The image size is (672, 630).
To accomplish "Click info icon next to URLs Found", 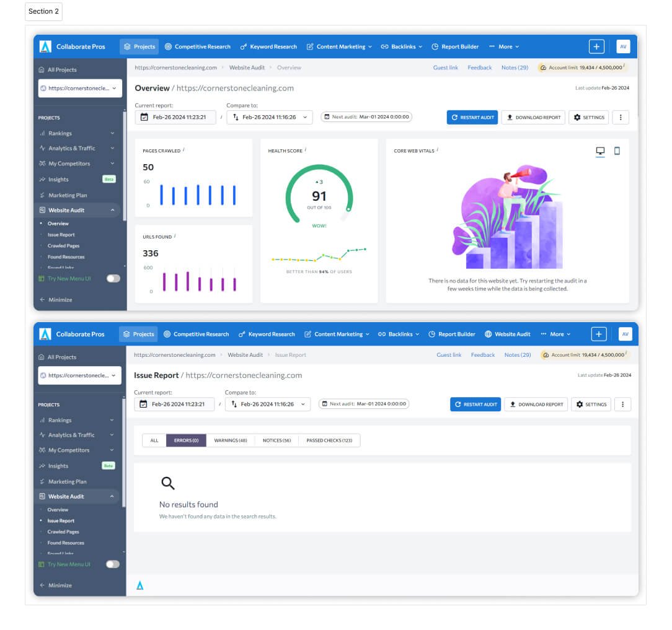I will [175, 236].
